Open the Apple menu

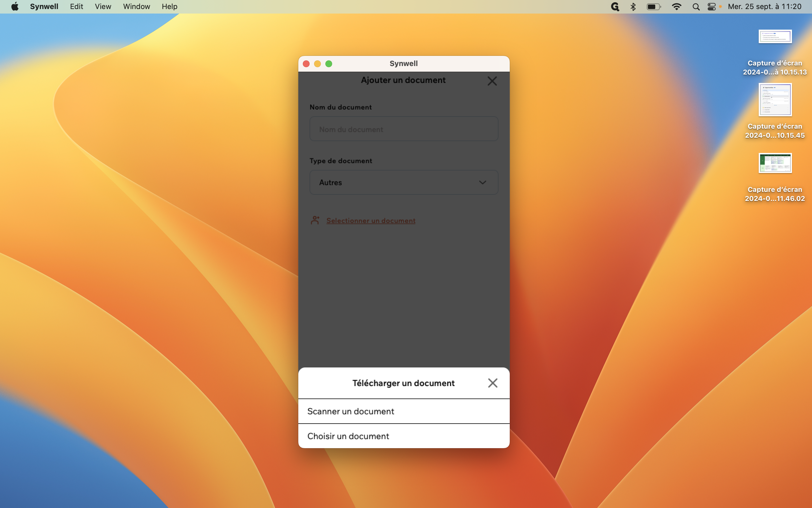tap(15, 6)
